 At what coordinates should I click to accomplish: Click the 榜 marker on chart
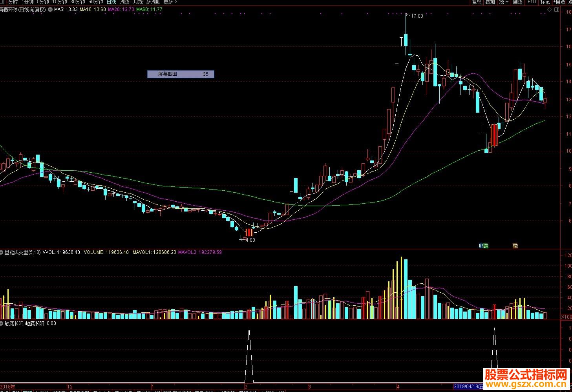click(x=515, y=246)
